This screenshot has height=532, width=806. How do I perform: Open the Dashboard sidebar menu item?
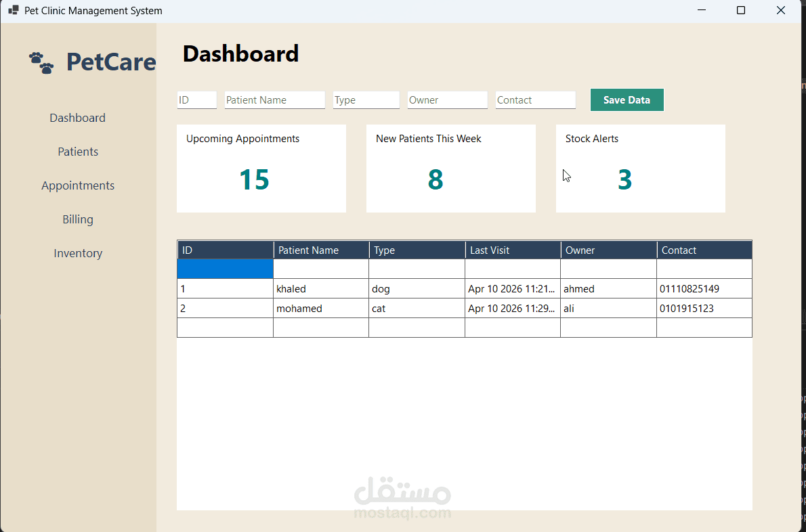pos(78,118)
